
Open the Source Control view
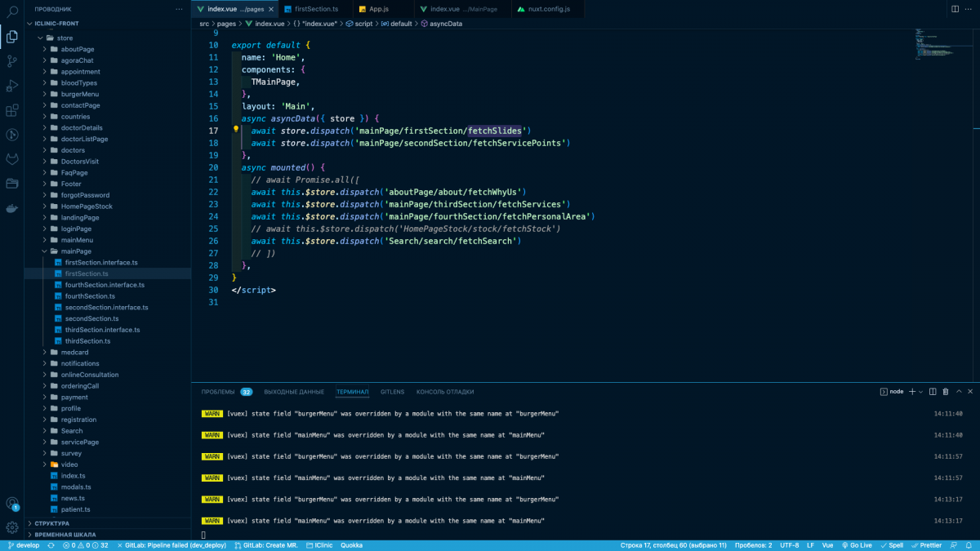(12, 61)
